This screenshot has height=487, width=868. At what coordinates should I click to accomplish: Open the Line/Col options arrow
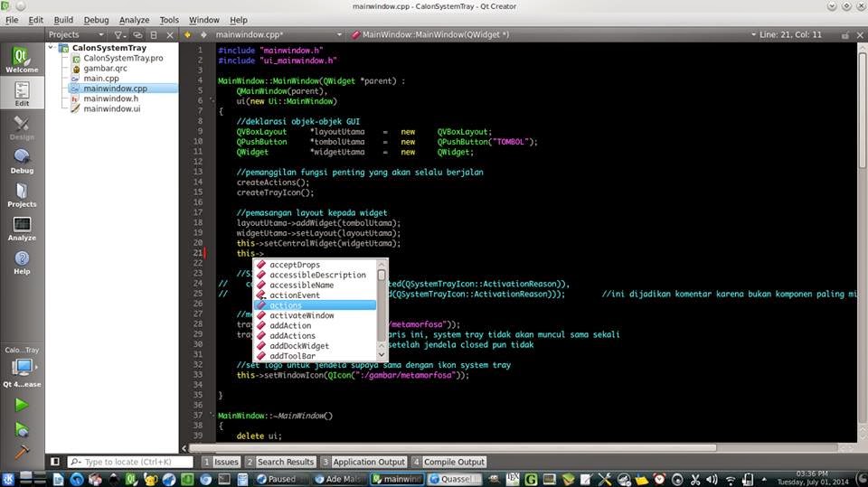coord(753,34)
